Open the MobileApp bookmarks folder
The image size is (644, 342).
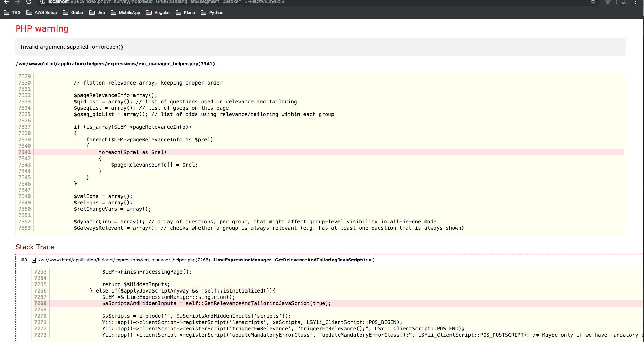[x=125, y=13]
